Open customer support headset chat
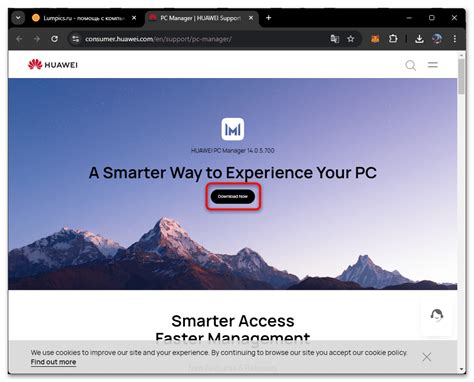 point(437,315)
